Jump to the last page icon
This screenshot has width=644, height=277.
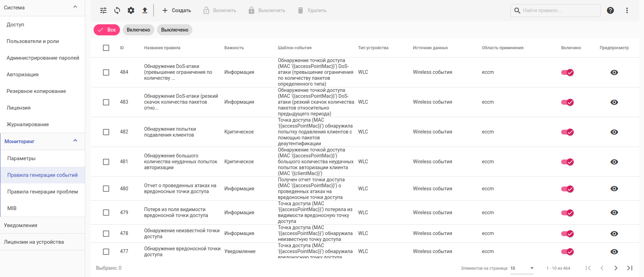[x=630, y=268]
